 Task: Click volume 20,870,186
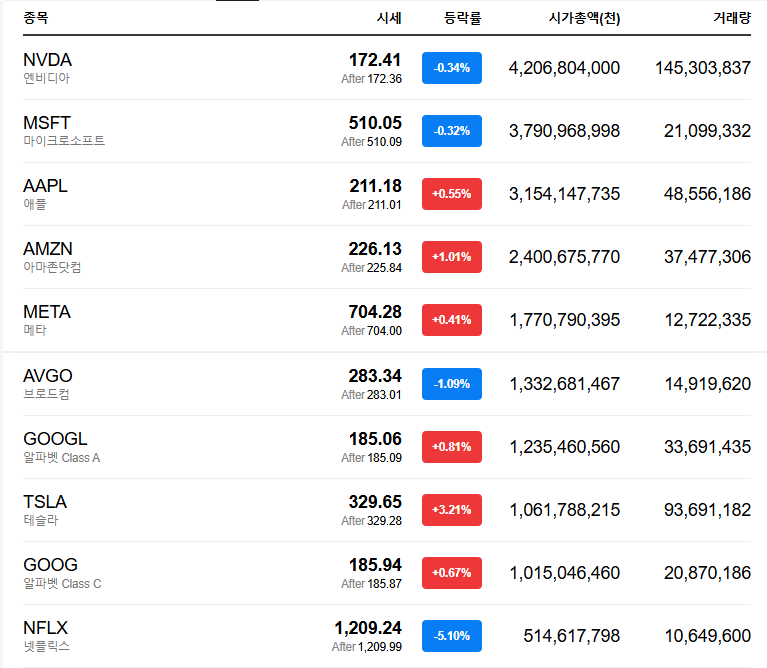pos(707,573)
